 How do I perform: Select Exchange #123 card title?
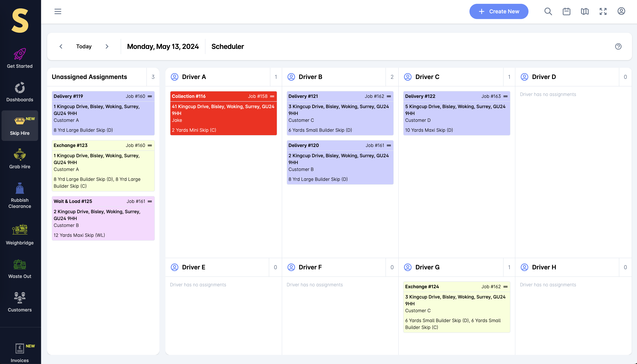70,145
